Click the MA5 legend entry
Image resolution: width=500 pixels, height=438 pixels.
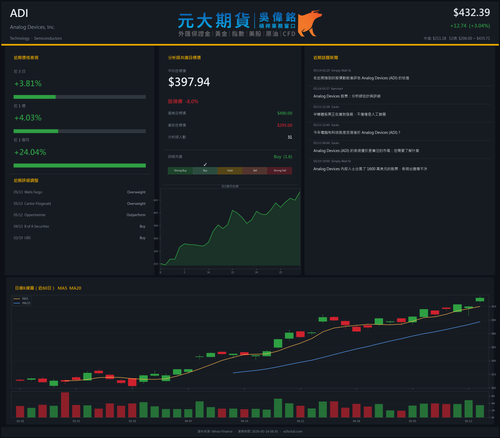pyautogui.click(x=21, y=299)
